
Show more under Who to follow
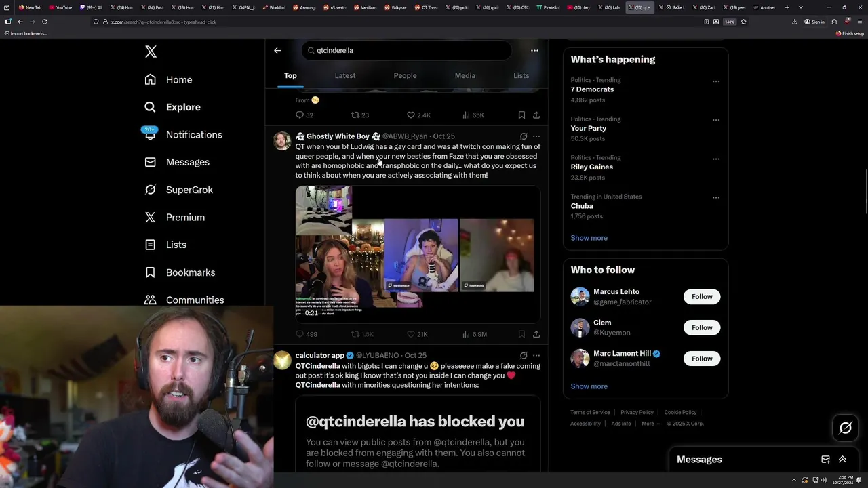click(x=589, y=386)
